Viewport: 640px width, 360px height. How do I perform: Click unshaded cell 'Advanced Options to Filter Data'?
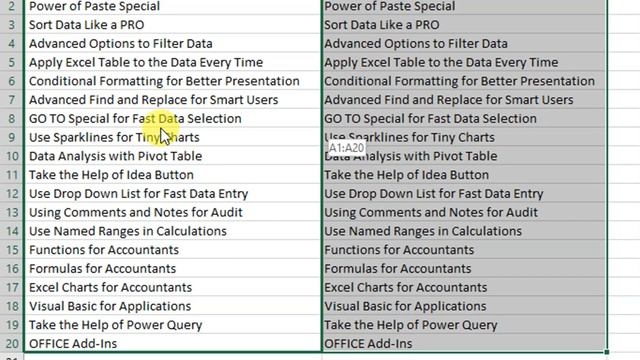point(173,44)
